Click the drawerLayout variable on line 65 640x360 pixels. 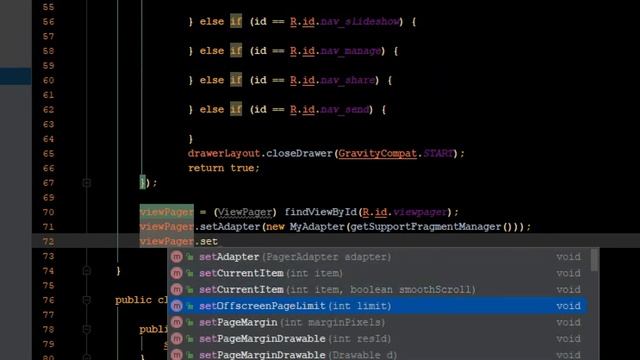pos(224,153)
